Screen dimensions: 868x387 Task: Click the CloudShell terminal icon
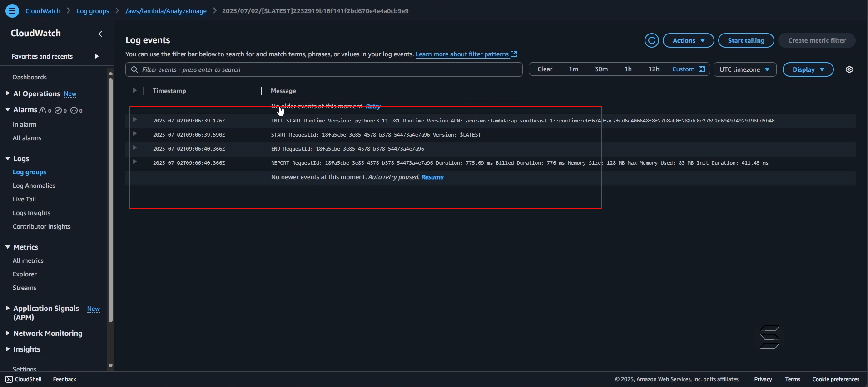click(9, 379)
